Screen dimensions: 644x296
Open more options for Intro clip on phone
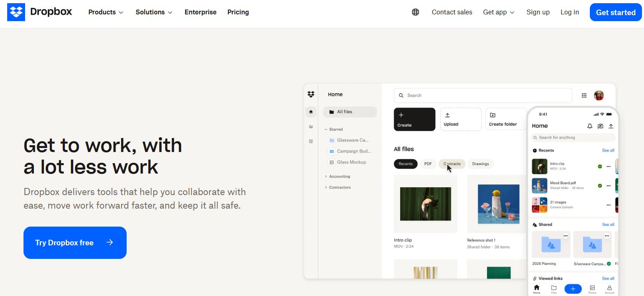pyautogui.click(x=609, y=166)
